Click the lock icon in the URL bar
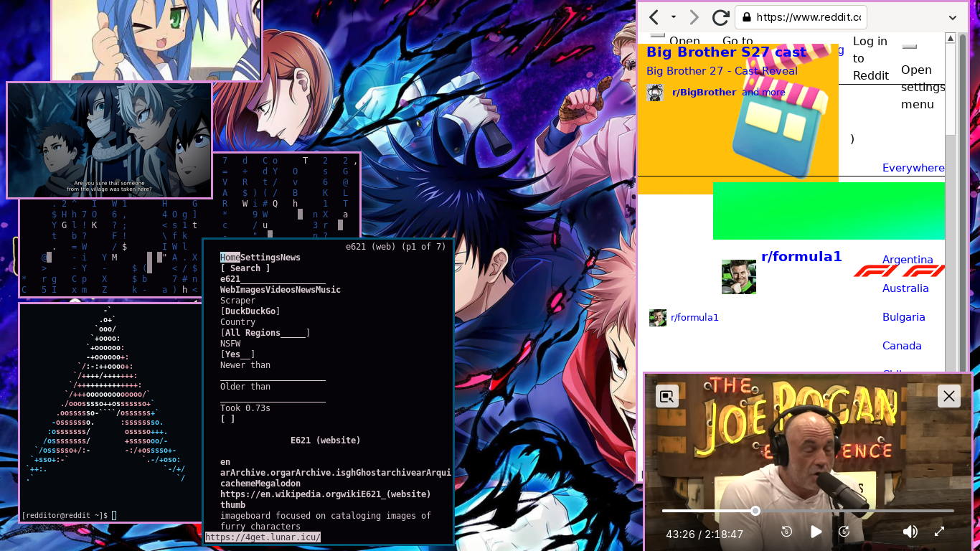980x551 pixels. point(746,17)
